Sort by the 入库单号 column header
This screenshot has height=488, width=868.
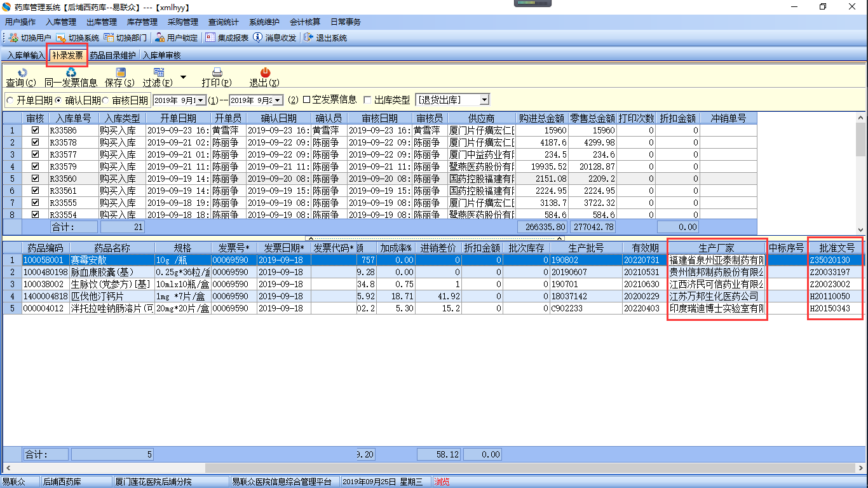pos(73,118)
